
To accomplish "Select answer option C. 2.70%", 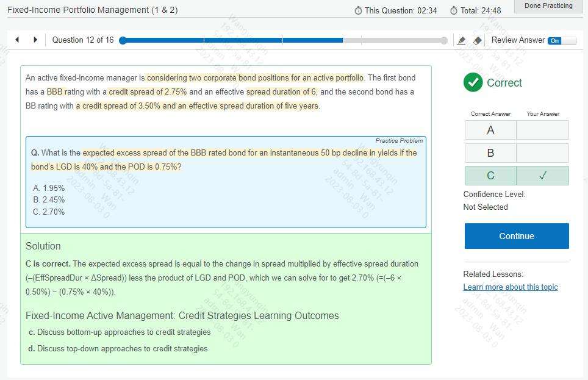I will click(x=49, y=212).
